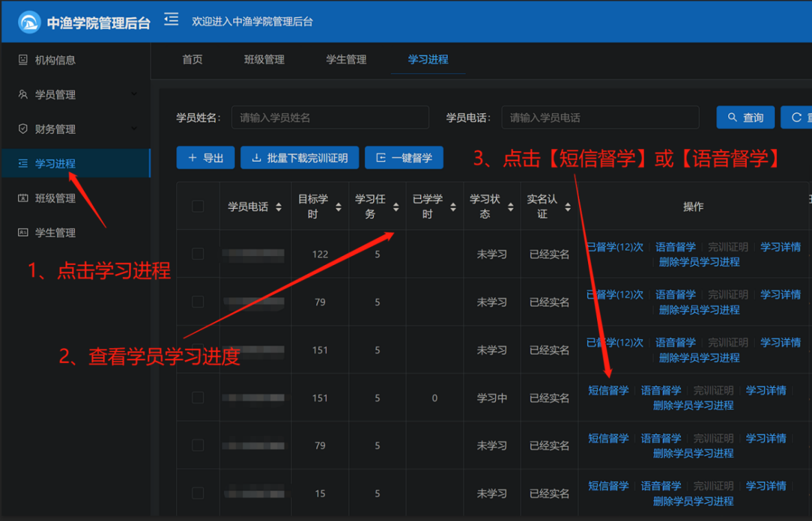
Task: Click the 查询 search button
Action: click(x=745, y=117)
